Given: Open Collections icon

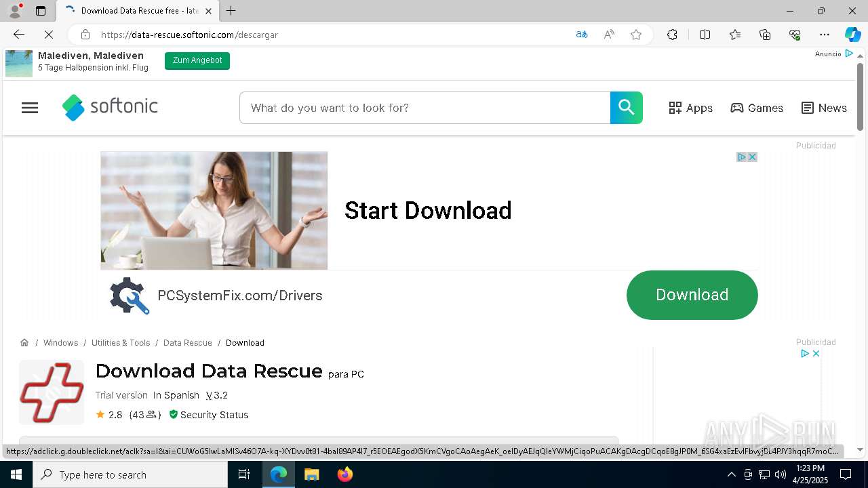Looking at the screenshot, I should (x=765, y=35).
